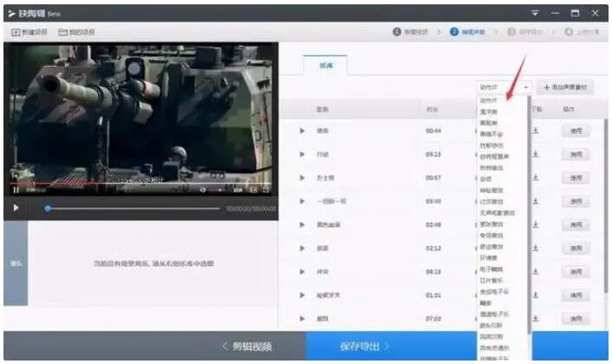
Task: Click the song list scrollbar at right edge
Action: click(x=606, y=207)
